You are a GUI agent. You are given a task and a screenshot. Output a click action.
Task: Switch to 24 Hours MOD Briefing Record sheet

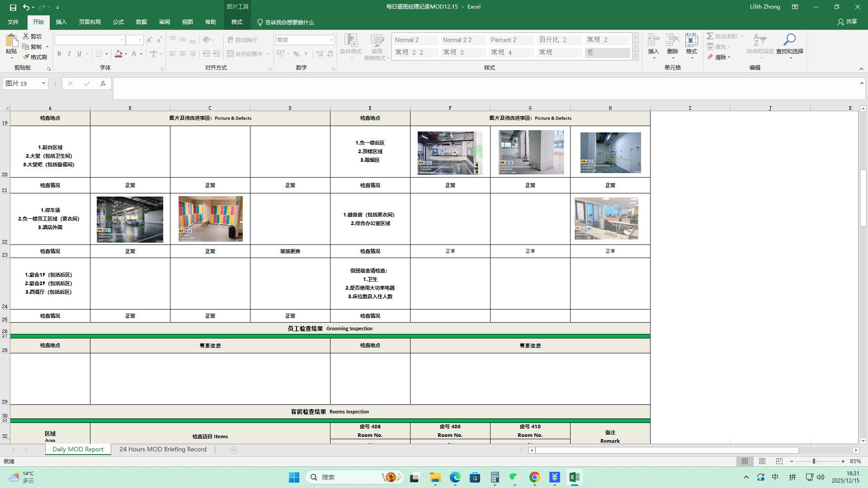(x=163, y=450)
